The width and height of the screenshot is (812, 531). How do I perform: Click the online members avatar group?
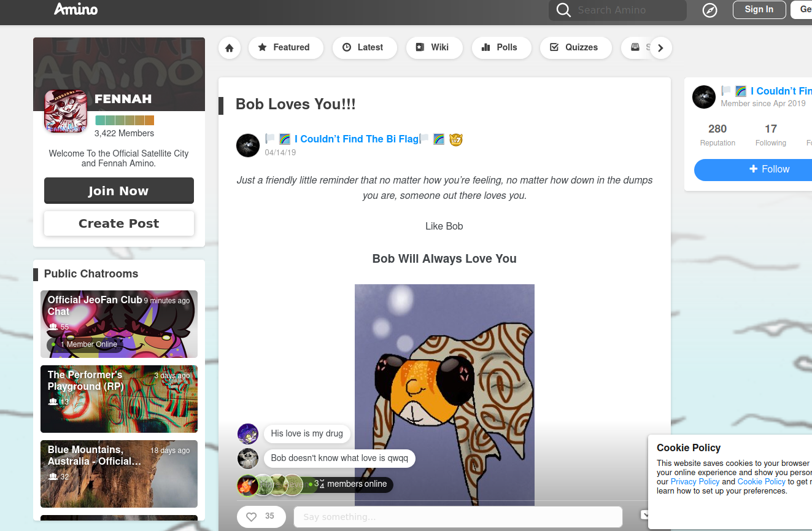[270, 484]
